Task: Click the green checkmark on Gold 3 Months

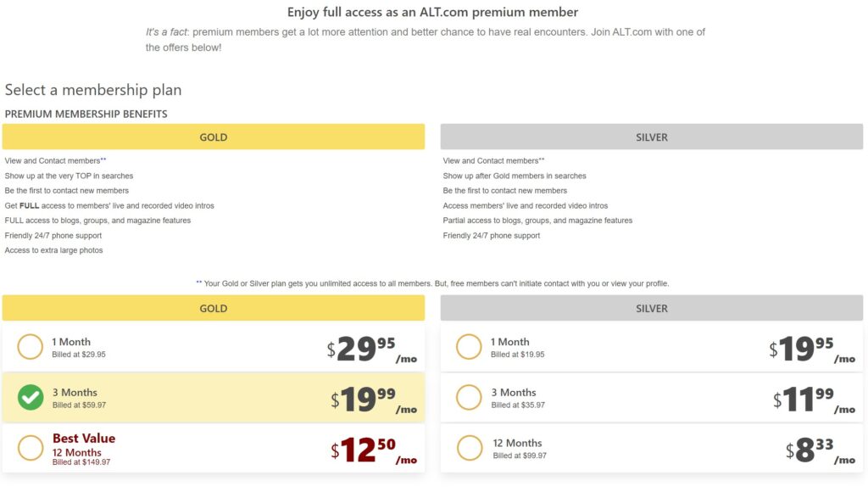Action: point(31,397)
